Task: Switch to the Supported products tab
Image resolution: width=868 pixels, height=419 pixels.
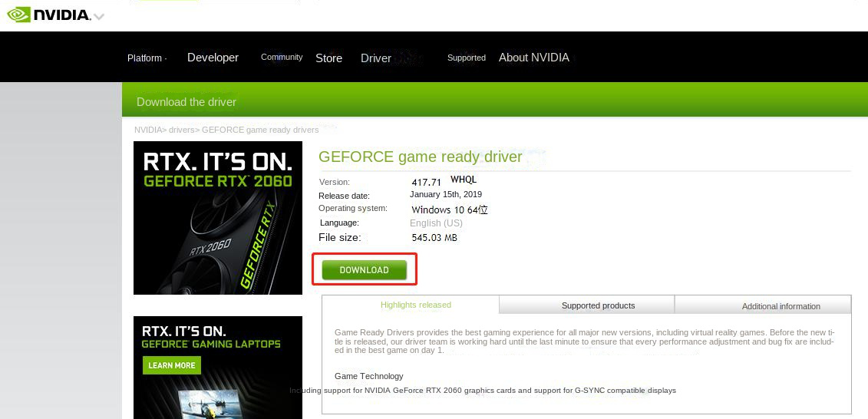Action: tap(598, 305)
